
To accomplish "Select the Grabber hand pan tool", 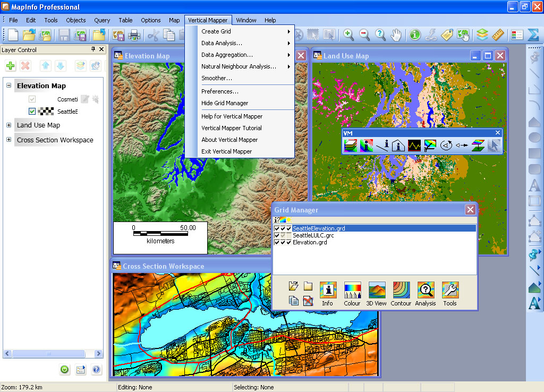I will click(396, 35).
